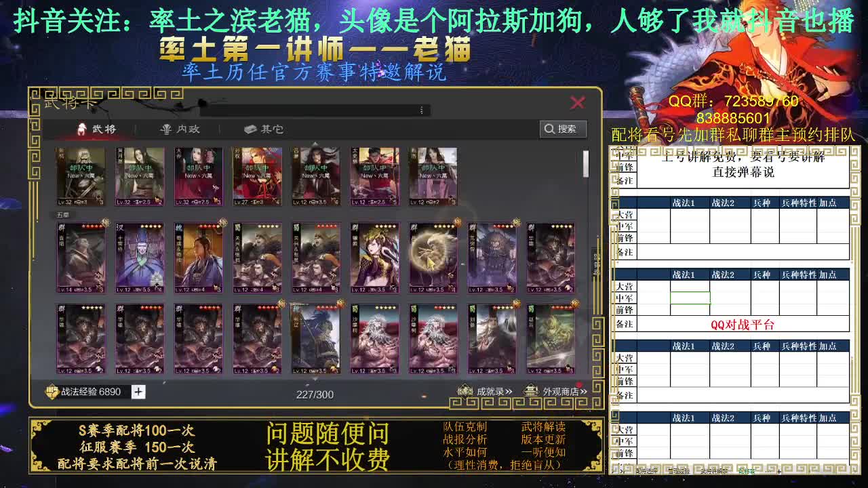Screen dimensions: 868x488
Task: Close the 武将卡 panel with the red X
Action: [577, 102]
